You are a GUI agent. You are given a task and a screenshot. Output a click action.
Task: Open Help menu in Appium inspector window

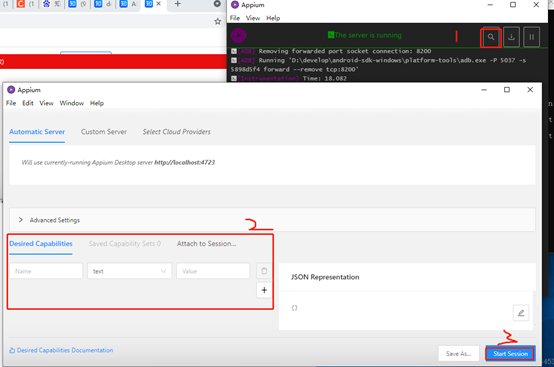[97, 103]
